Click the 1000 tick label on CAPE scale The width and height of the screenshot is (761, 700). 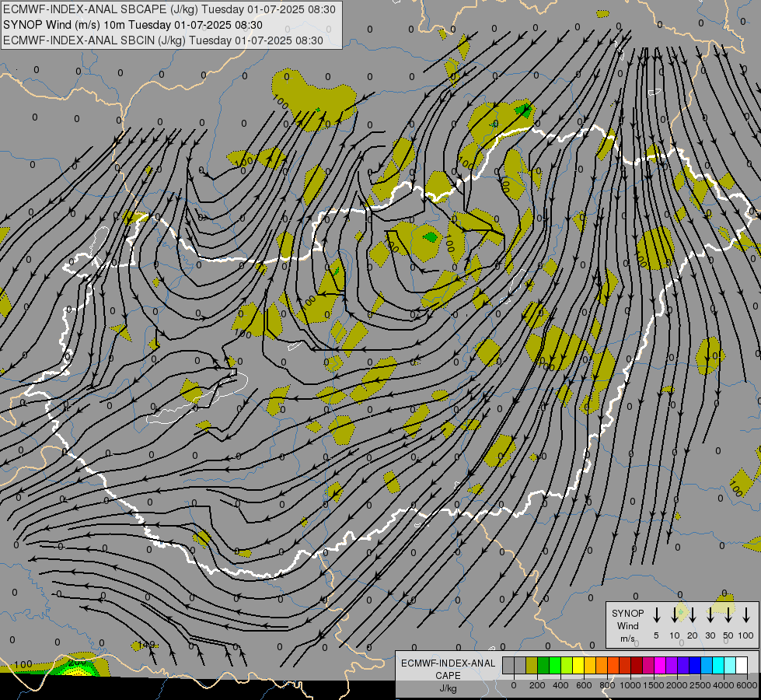click(x=630, y=685)
